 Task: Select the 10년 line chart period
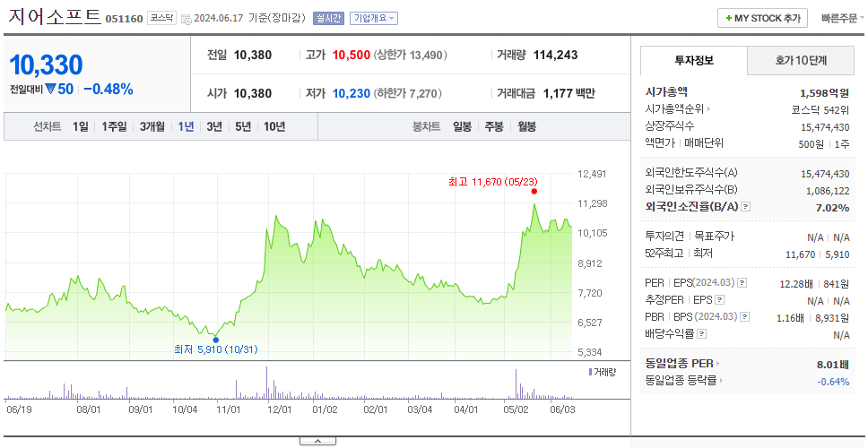pyautogui.click(x=274, y=126)
